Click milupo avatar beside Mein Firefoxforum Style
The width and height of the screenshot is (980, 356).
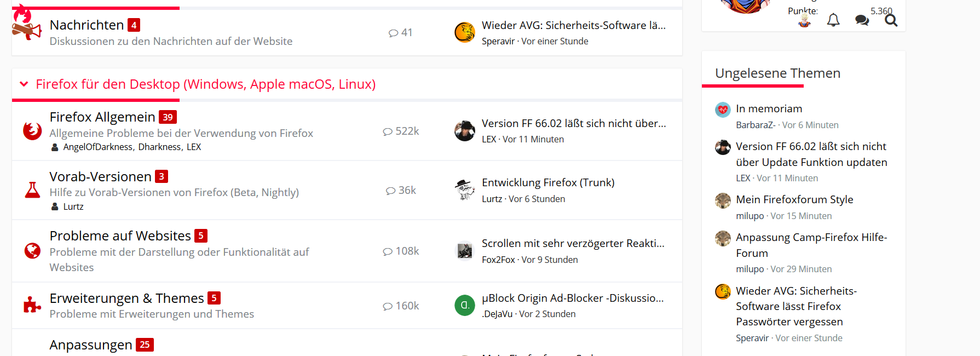coord(723,200)
